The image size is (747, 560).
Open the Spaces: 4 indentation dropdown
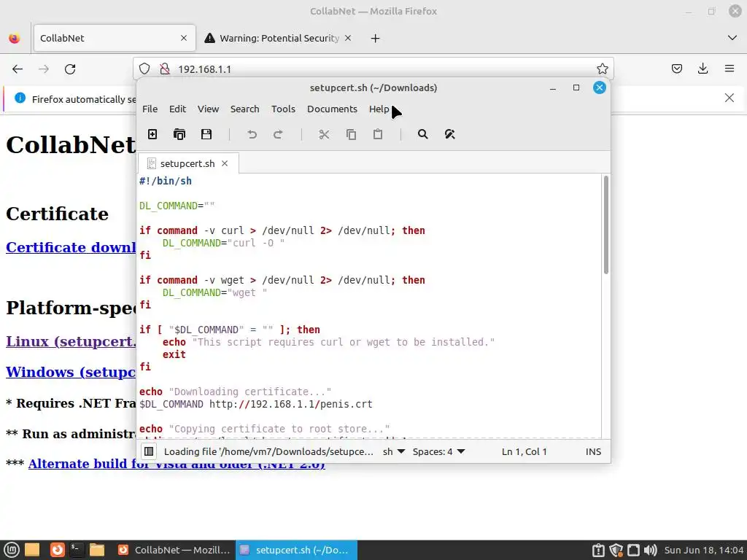[438, 451]
